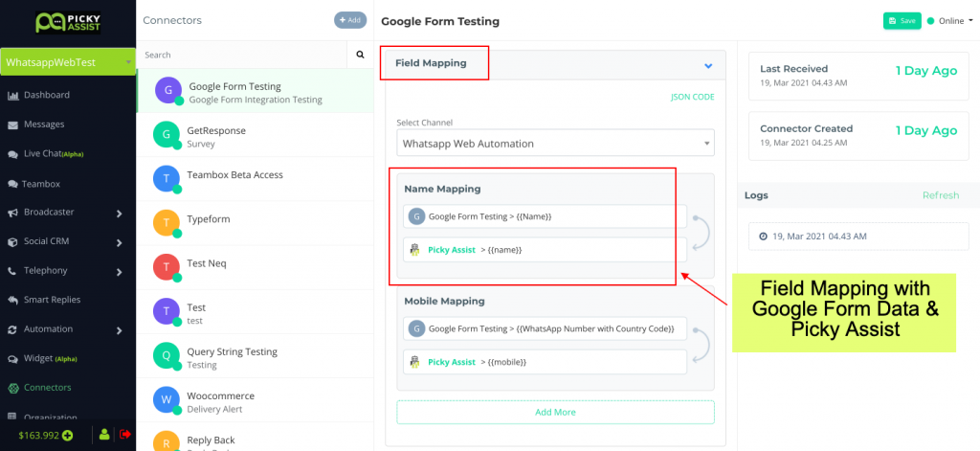Select the Test connector row
The image size is (980, 451).
pyautogui.click(x=255, y=311)
